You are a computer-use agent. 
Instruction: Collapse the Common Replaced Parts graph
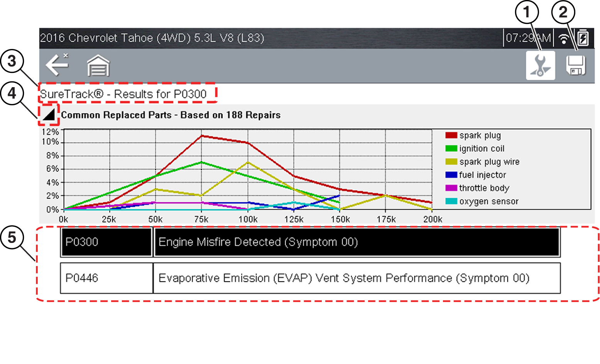[49, 115]
